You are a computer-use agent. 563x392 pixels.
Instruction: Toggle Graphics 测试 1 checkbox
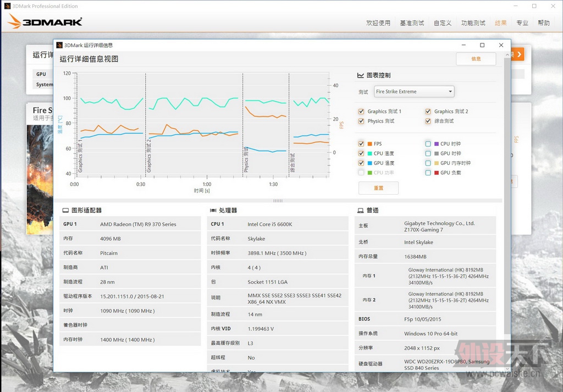[x=361, y=111]
